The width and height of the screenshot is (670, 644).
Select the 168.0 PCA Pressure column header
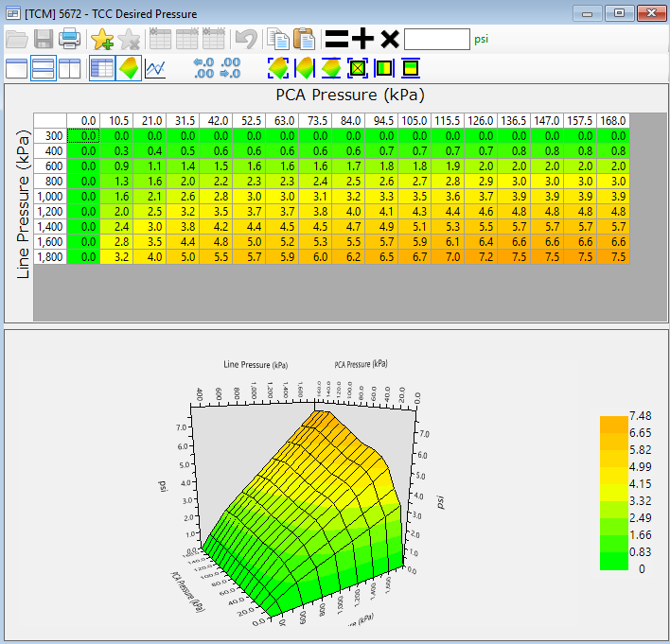coord(613,121)
